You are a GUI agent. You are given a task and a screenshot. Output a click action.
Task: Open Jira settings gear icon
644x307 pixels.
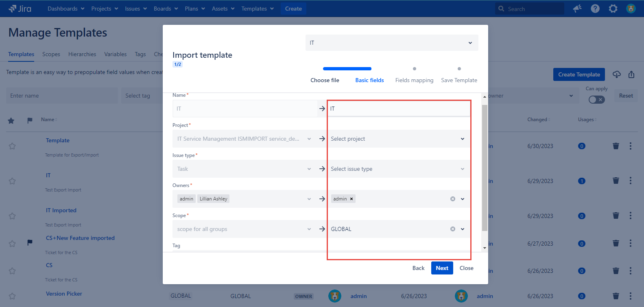[x=613, y=9]
